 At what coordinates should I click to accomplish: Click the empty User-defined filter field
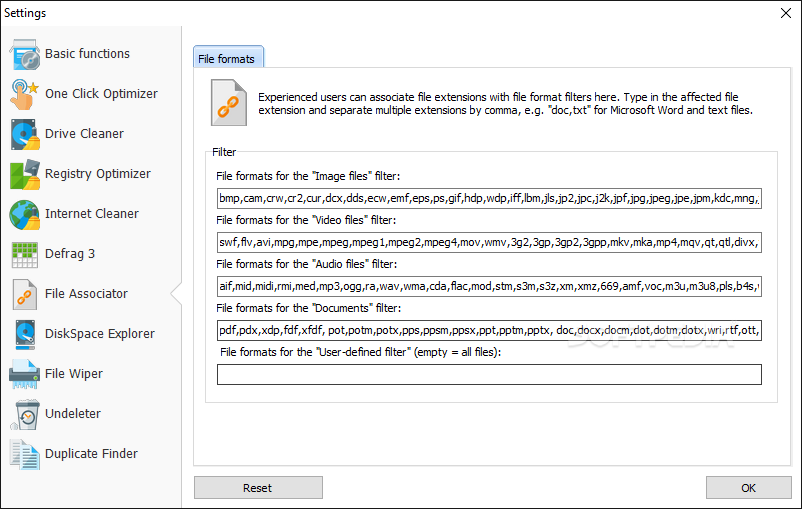coord(489,374)
